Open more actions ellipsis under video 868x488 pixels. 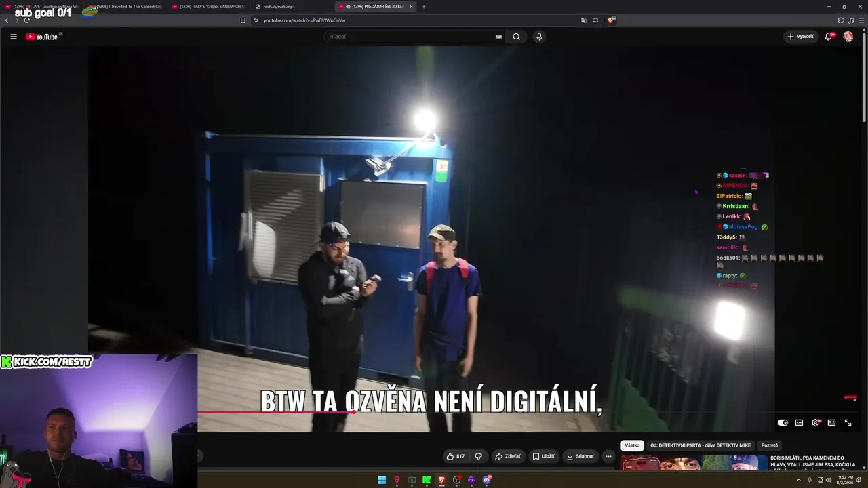(608, 456)
